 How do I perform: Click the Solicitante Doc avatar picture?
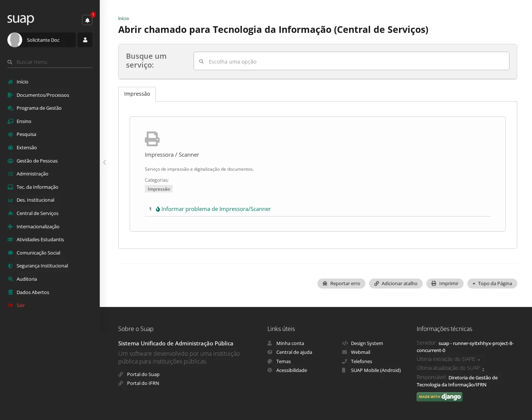click(x=15, y=40)
